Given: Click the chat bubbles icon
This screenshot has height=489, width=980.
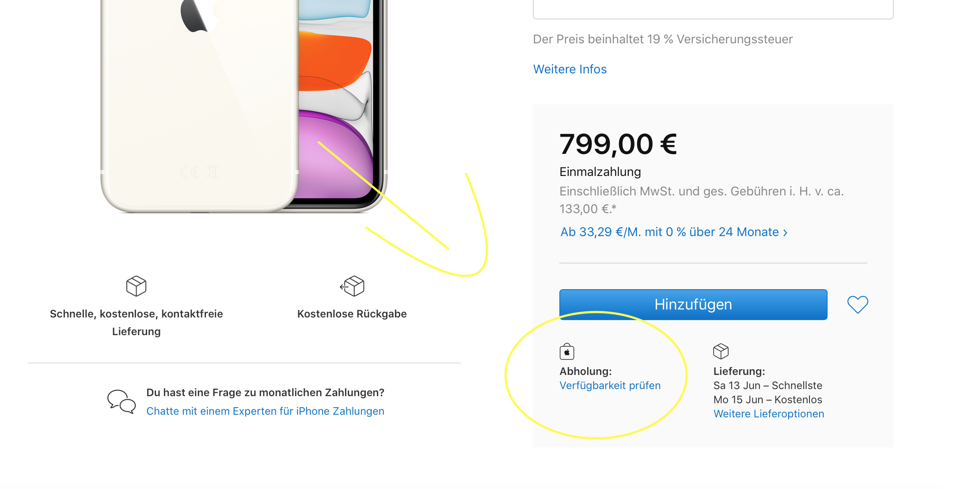Looking at the screenshot, I should tap(122, 401).
